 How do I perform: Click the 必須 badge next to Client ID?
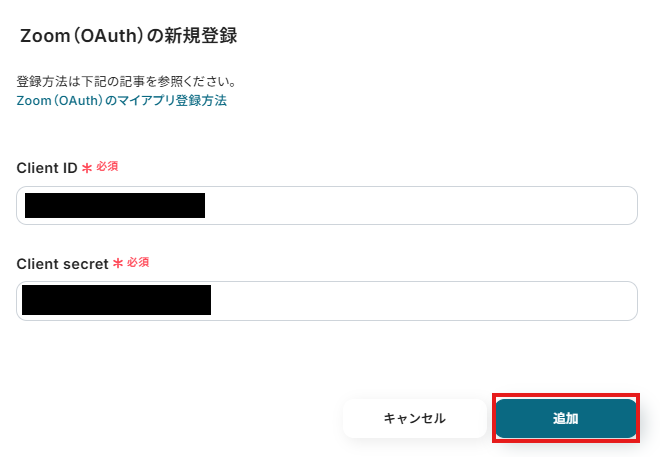point(107,167)
